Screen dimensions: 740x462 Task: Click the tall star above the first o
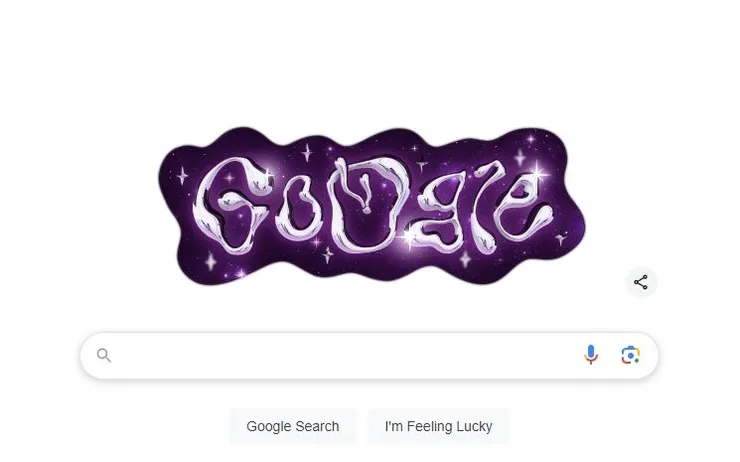307,152
